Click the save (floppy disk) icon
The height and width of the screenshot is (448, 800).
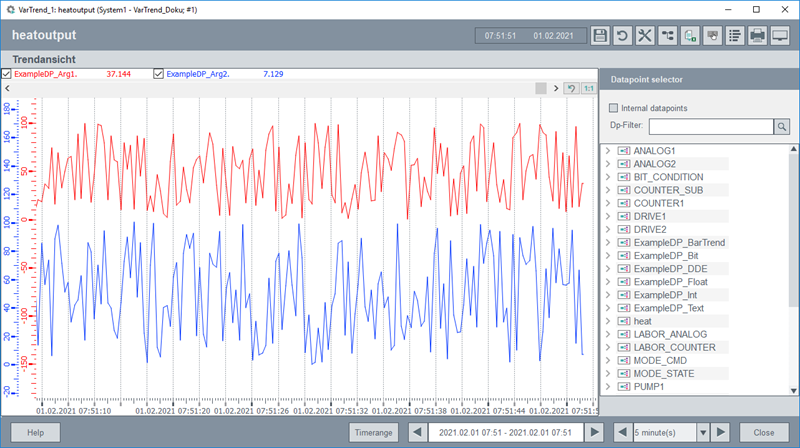[600, 36]
